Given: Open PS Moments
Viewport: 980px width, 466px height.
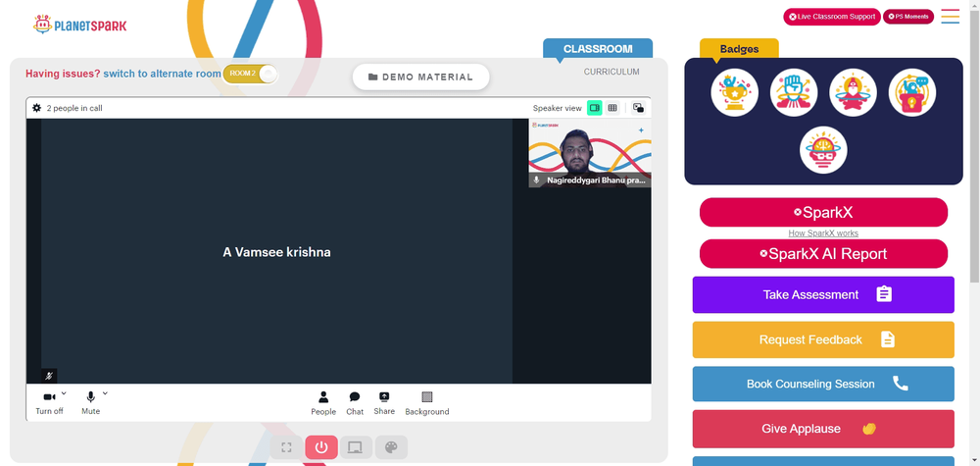Looking at the screenshot, I should (x=908, y=17).
